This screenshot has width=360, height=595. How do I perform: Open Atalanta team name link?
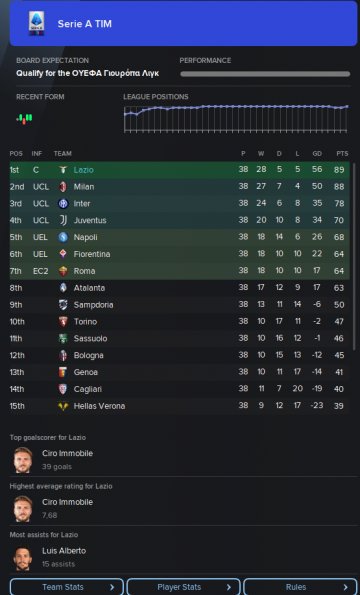coord(89,288)
